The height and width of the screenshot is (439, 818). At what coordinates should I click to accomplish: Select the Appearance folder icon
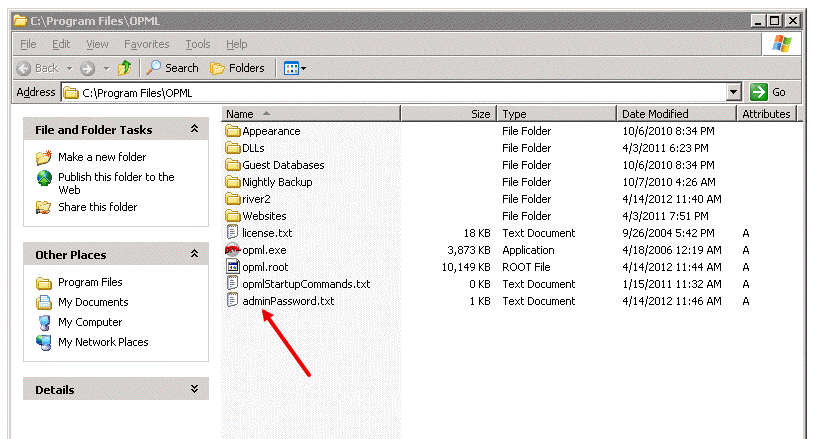[233, 131]
